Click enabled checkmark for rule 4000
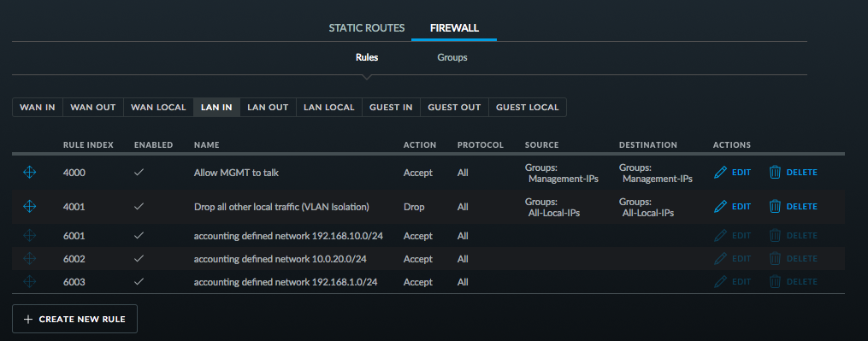Image resolution: width=868 pixels, height=341 pixels. pyautogui.click(x=139, y=173)
